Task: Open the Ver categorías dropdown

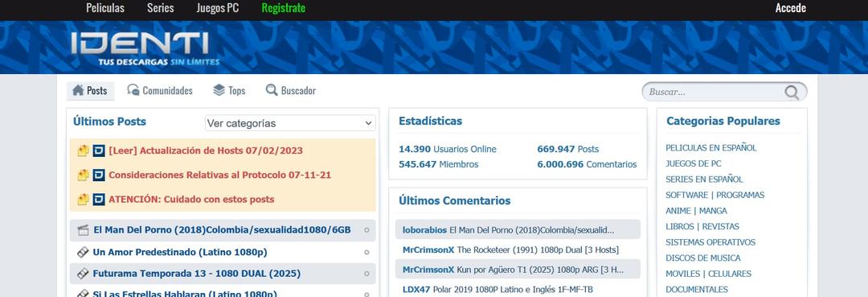Action: pos(290,123)
